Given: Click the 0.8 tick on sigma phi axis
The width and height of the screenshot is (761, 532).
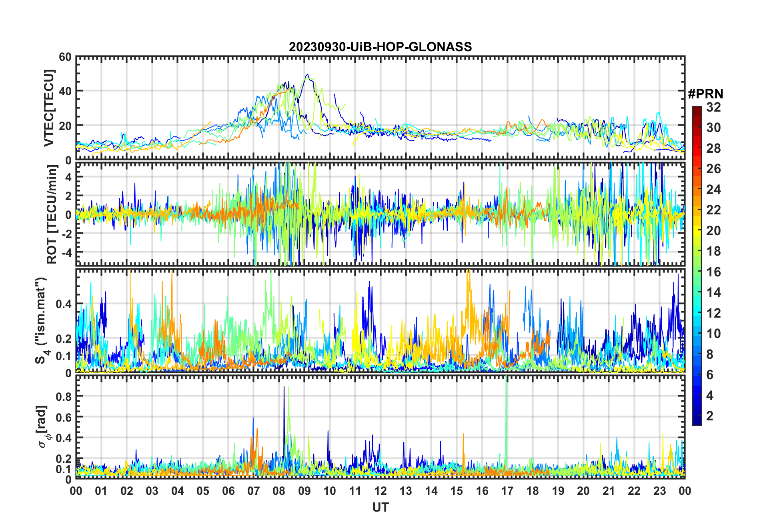Looking at the screenshot, I should click(64, 396).
